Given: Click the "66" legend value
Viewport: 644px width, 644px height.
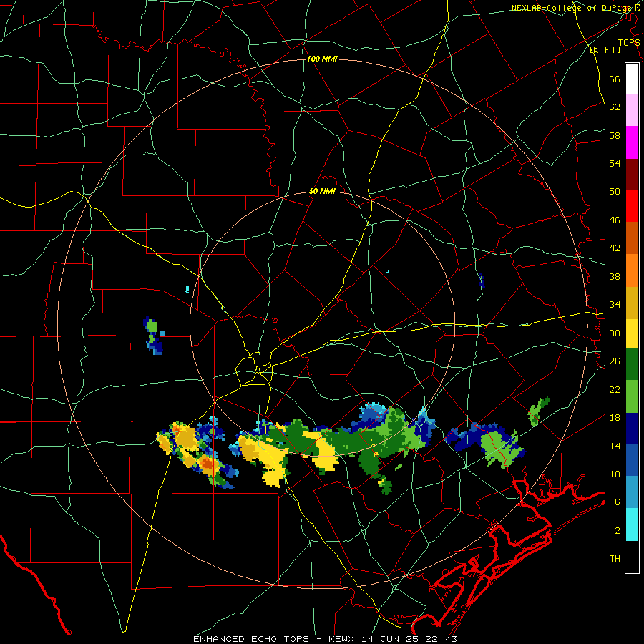Looking at the screenshot, I should point(615,79).
